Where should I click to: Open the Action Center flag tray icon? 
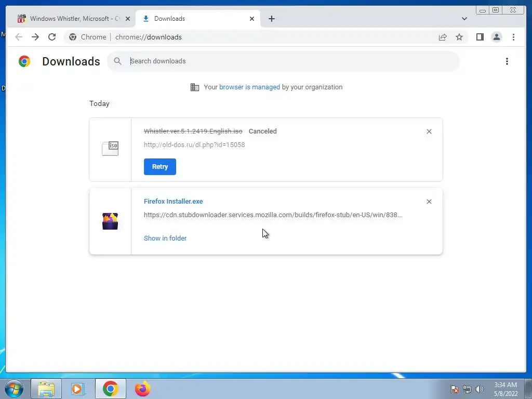point(454,389)
